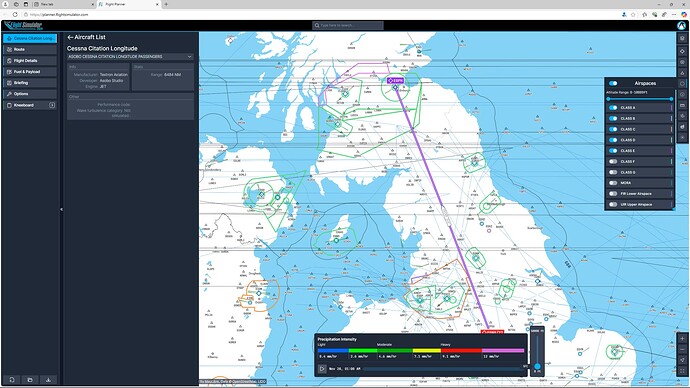Open the Kneeboard pop-out icon

tap(52, 105)
